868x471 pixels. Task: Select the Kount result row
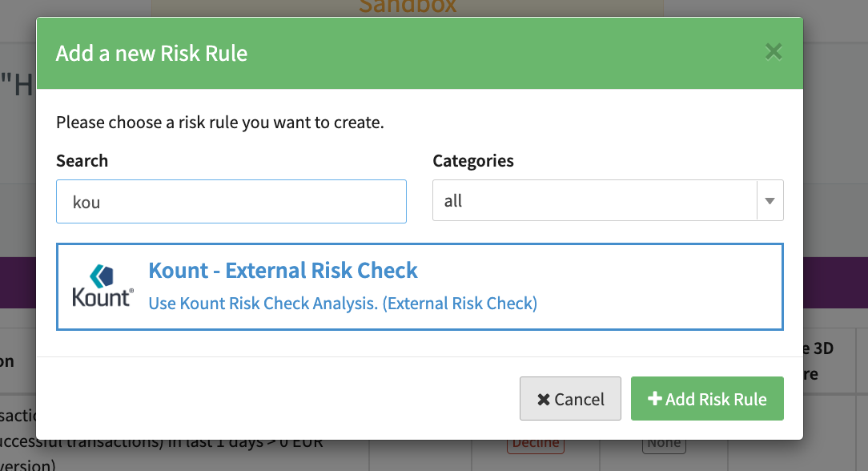[641, 287]
